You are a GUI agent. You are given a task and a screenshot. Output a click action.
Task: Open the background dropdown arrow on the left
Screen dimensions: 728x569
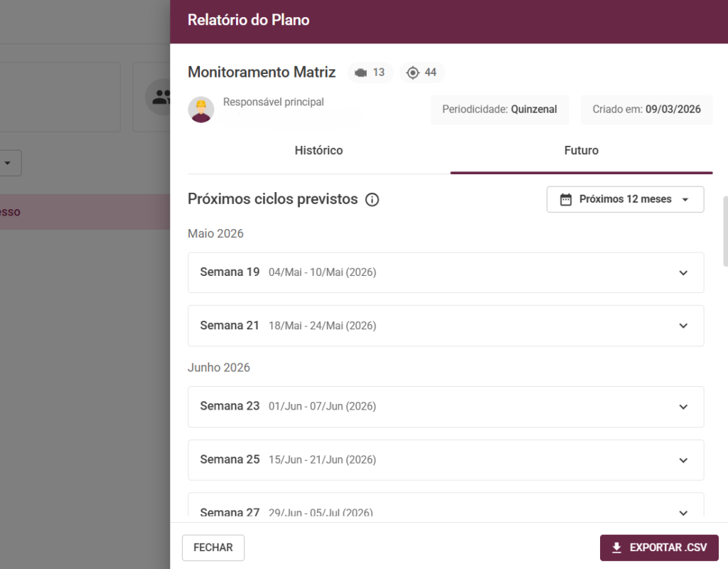pos(7,163)
